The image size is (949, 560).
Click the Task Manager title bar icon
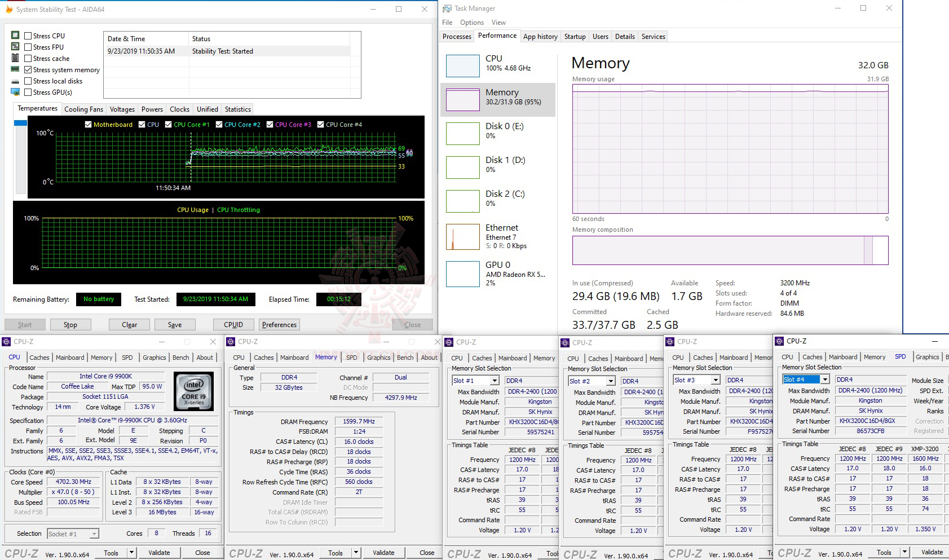click(x=447, y=8)
